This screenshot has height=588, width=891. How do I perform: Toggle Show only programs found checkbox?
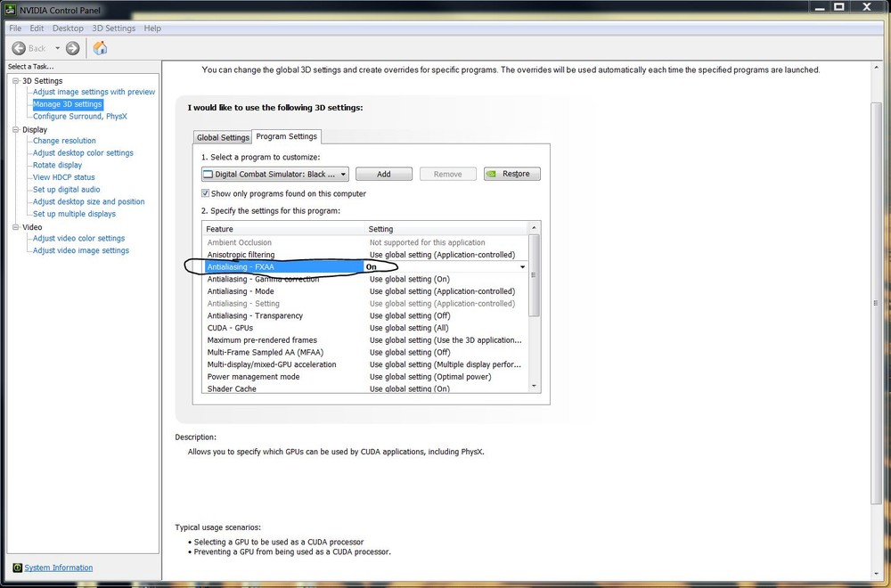click(x=205, y=193)
